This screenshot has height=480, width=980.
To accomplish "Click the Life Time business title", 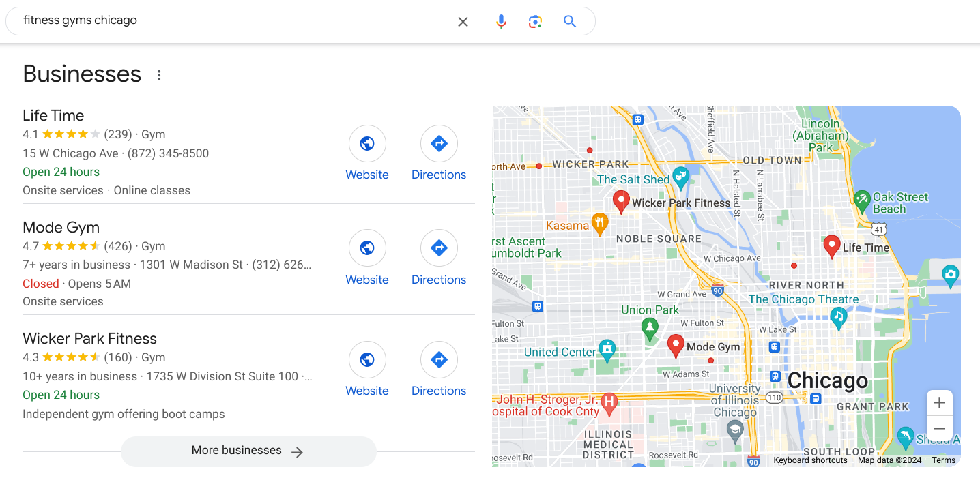I will pyautogui.click(x=53, y=115).
